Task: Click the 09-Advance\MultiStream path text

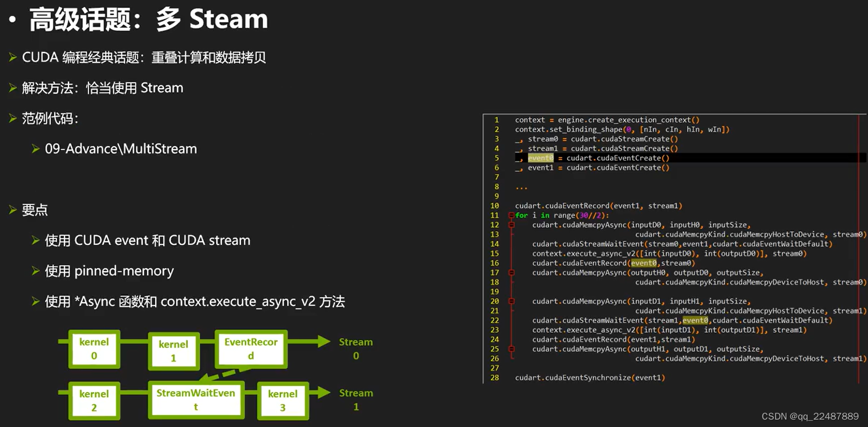Action: [x=121, y=149]
